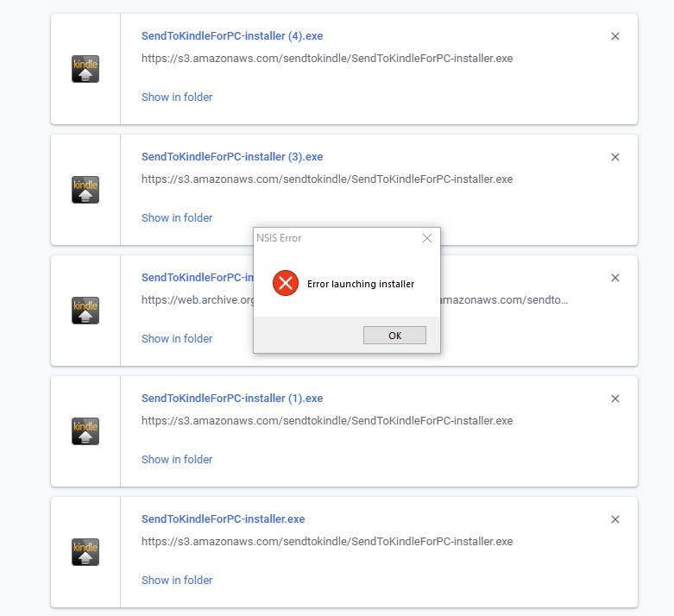Close the NSIS Error dialog with X

(427, 238)
